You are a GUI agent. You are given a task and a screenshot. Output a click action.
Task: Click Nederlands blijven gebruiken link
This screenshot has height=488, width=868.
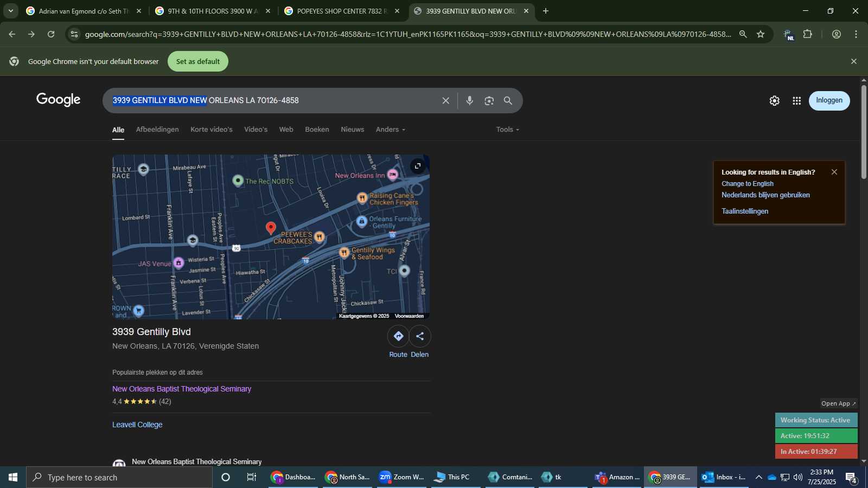765,195
